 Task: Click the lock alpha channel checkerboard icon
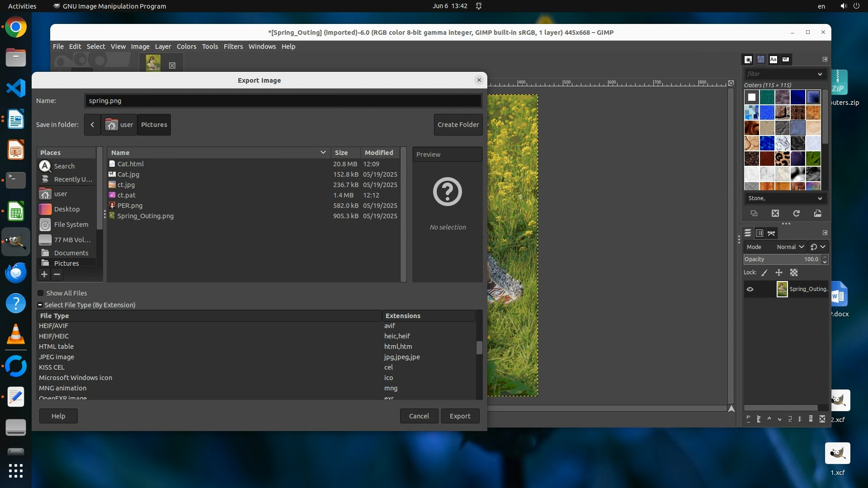click(x=794, y=272)
